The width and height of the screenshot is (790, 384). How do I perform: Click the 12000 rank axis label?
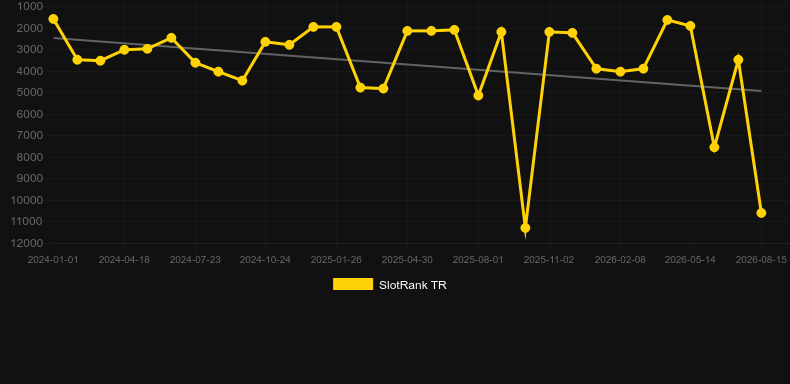tap(27, 243)
